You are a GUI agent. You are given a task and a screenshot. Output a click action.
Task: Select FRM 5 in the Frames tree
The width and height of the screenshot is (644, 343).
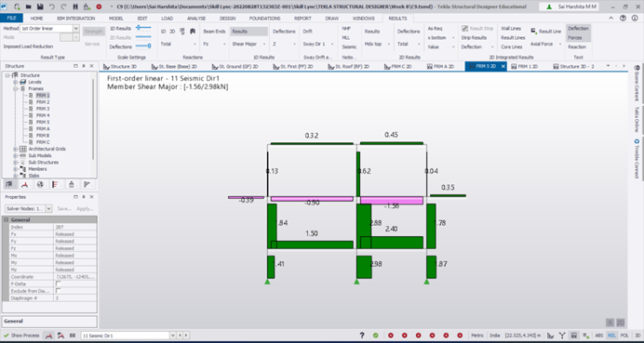pos(43,122)
